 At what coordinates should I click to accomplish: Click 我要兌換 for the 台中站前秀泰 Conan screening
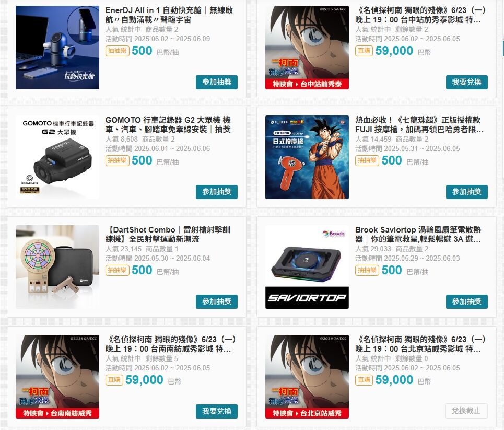coord(467,83)
